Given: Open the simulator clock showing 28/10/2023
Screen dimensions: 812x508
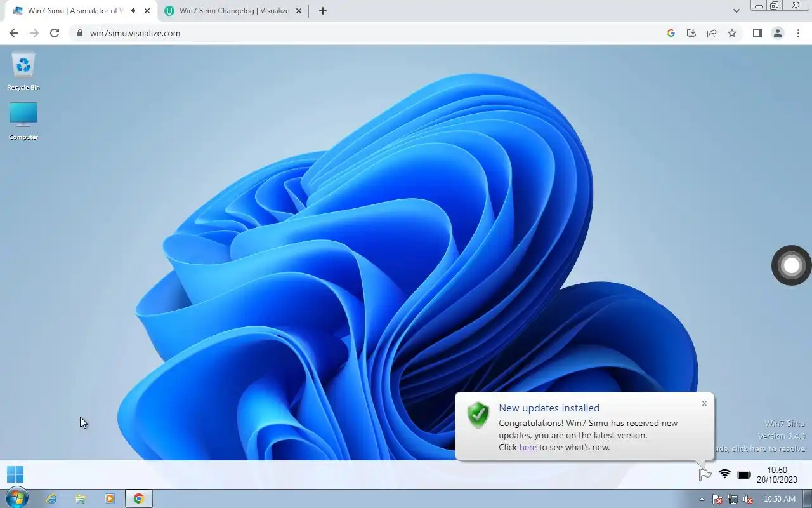Looking at the screenshot, I should click(777, 475).
